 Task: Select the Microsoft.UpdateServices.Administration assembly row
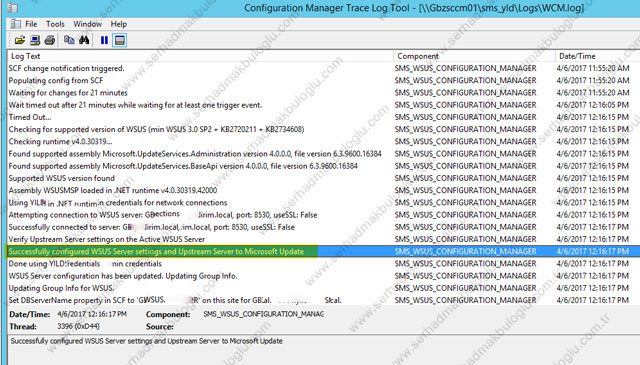(324, 154)
